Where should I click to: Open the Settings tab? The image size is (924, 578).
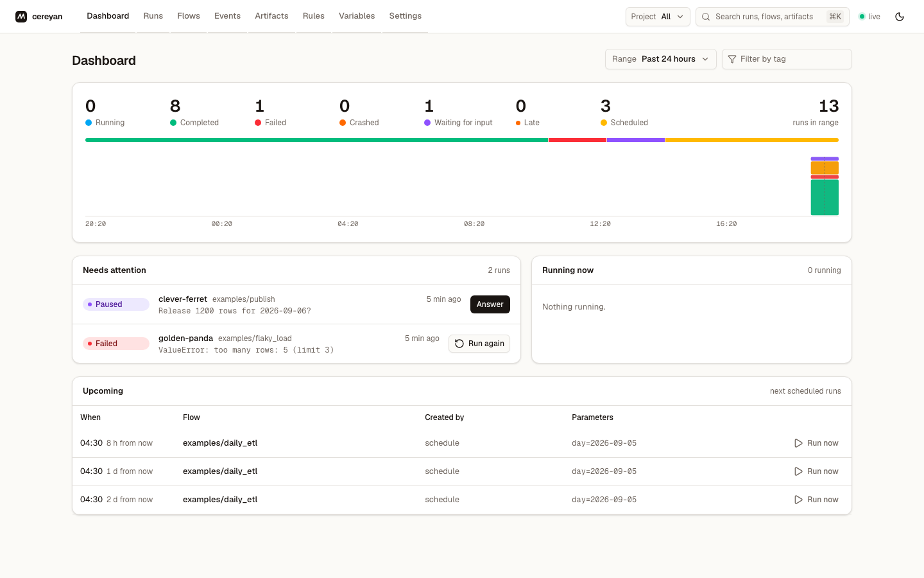pyautogui.click(x=406, y=16)
